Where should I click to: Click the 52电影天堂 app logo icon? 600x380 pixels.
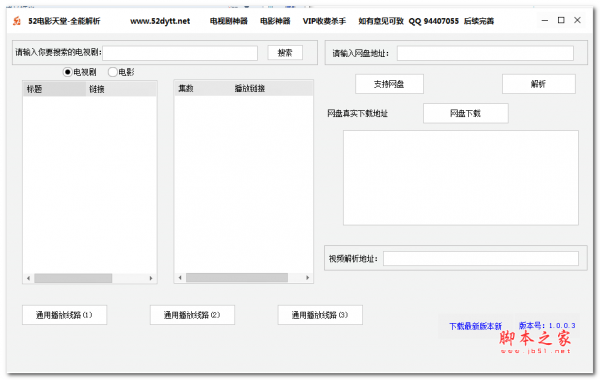[17, 21]
